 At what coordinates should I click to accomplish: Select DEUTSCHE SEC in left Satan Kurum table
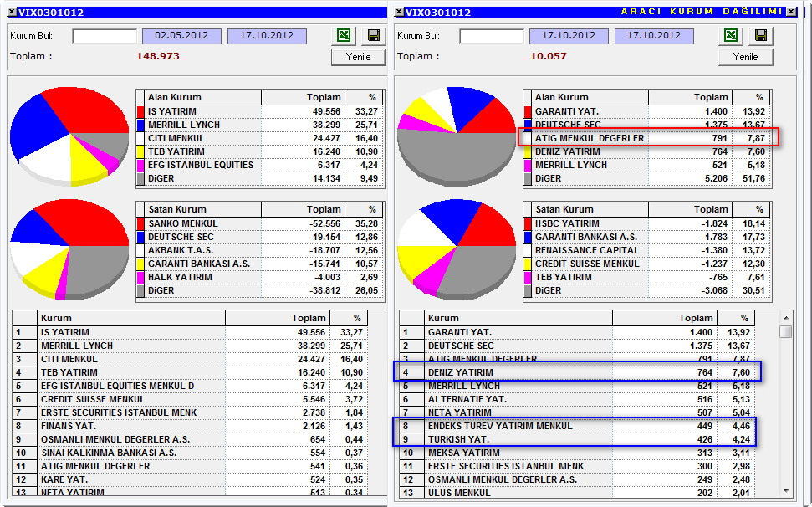260,238
